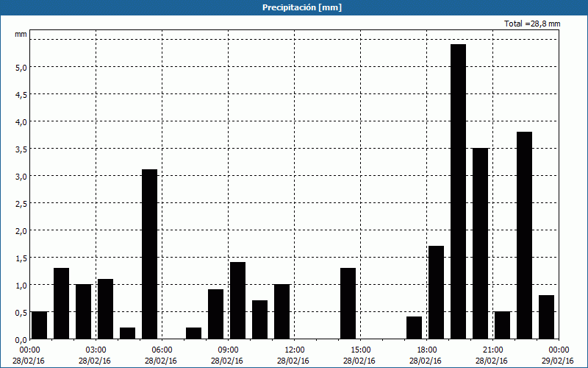Screen dimensions: 588x368
Task: Select the 0,5 mm bar starting at 21:00
Action: (502, 325)
